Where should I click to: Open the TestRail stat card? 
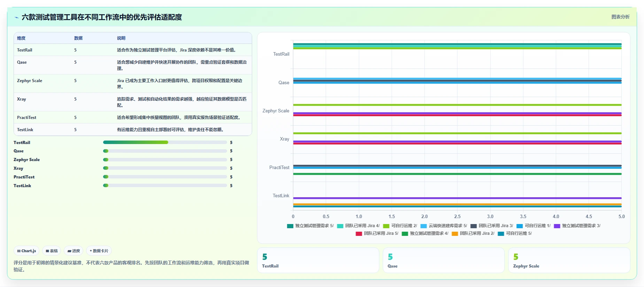click(x=318, y=260)
